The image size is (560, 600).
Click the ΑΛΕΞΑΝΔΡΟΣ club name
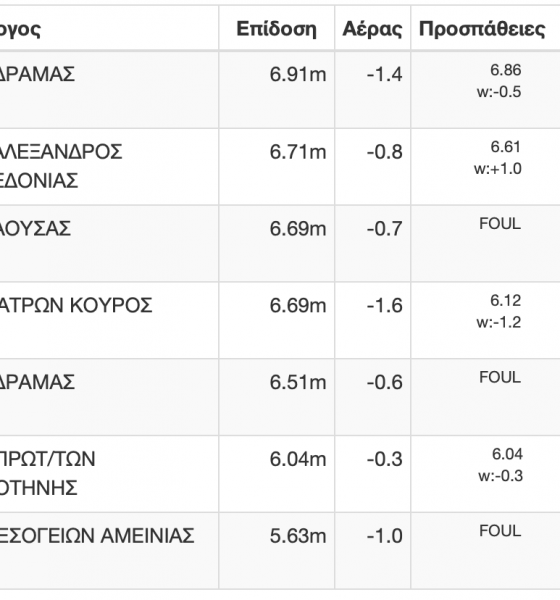60,152
